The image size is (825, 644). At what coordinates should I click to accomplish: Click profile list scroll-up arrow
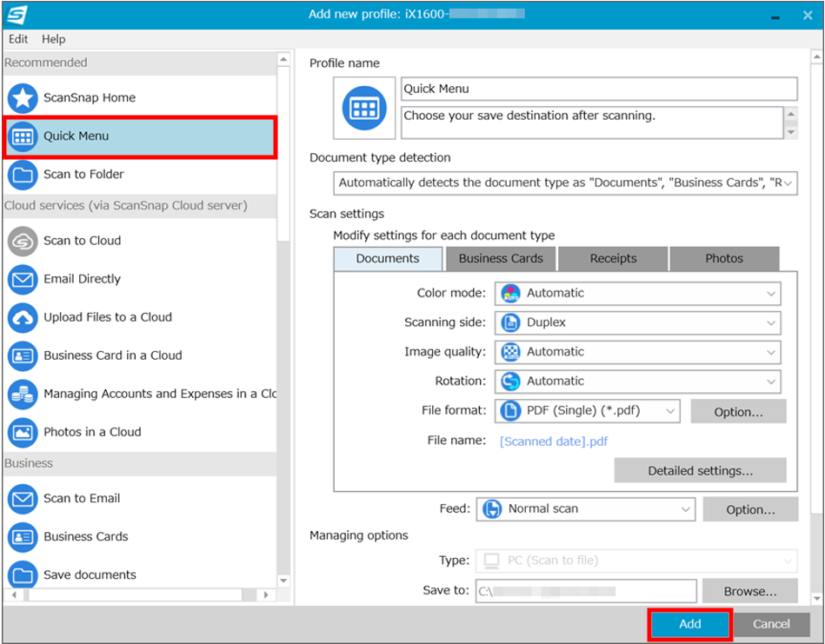283,59
